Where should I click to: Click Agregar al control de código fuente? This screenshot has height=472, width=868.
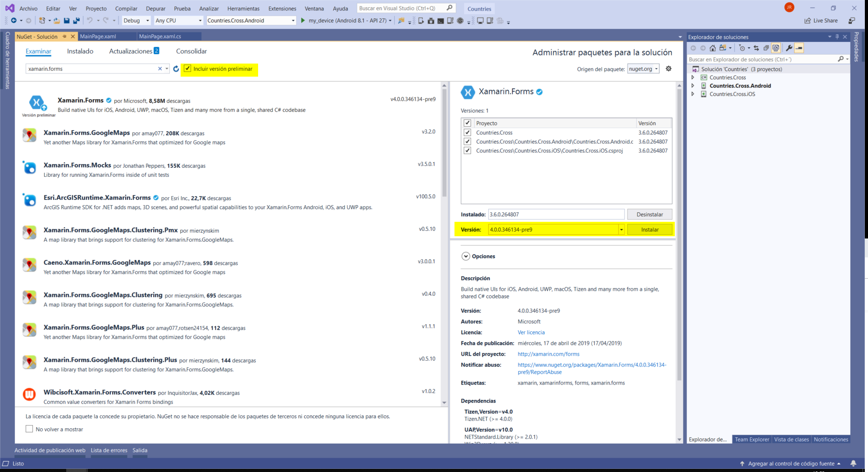[x=791, y=463]
